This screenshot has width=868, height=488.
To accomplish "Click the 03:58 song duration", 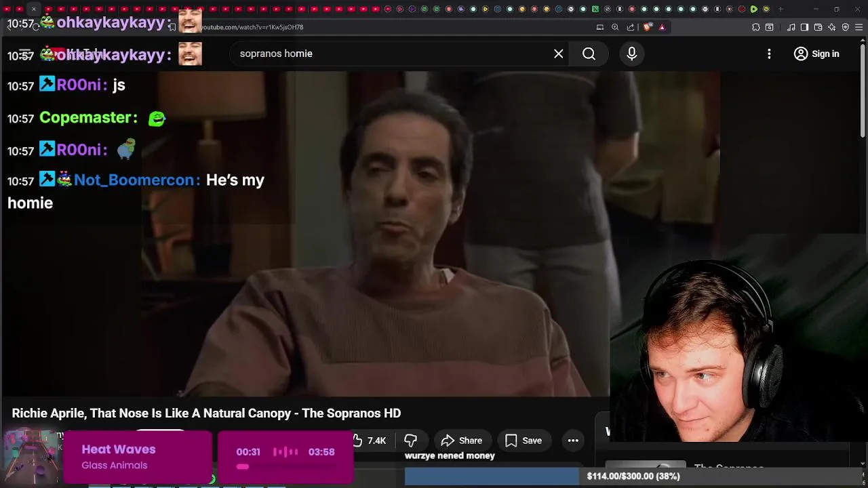I will [321, 452].
